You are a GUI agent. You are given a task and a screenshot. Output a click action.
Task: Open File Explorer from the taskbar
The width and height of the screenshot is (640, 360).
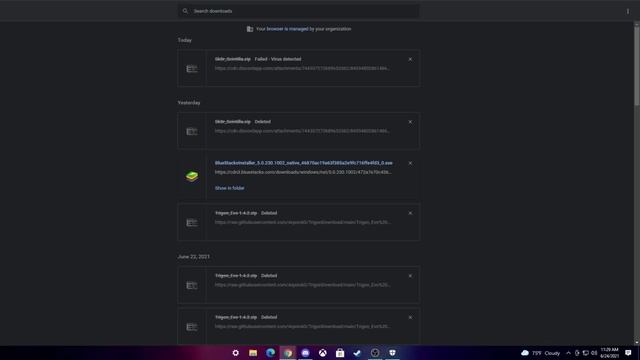click(x=253, y=353)
